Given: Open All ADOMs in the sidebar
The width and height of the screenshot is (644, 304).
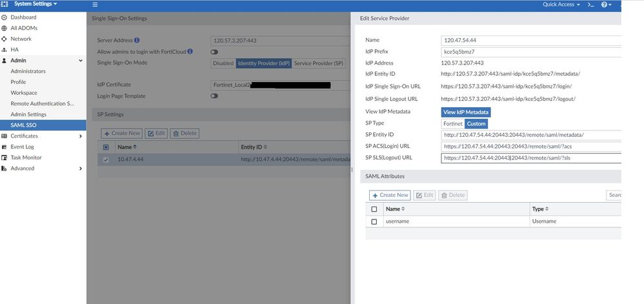Looking at the screenshot, I should click(x=24, y=28).
